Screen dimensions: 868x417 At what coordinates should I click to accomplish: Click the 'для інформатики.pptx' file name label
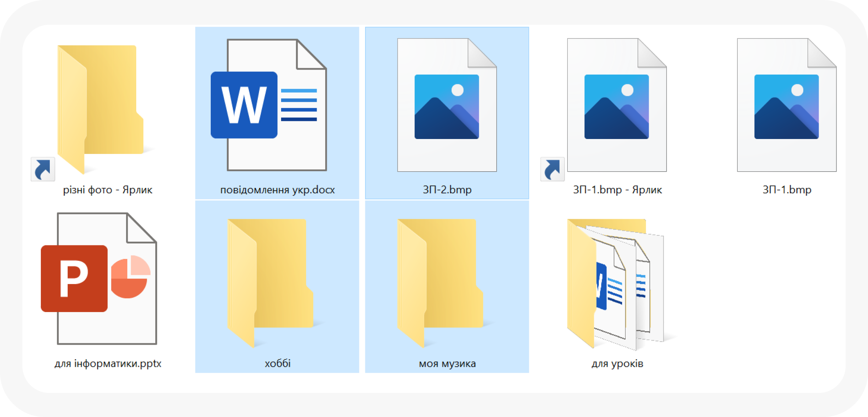tap(108, 363)
